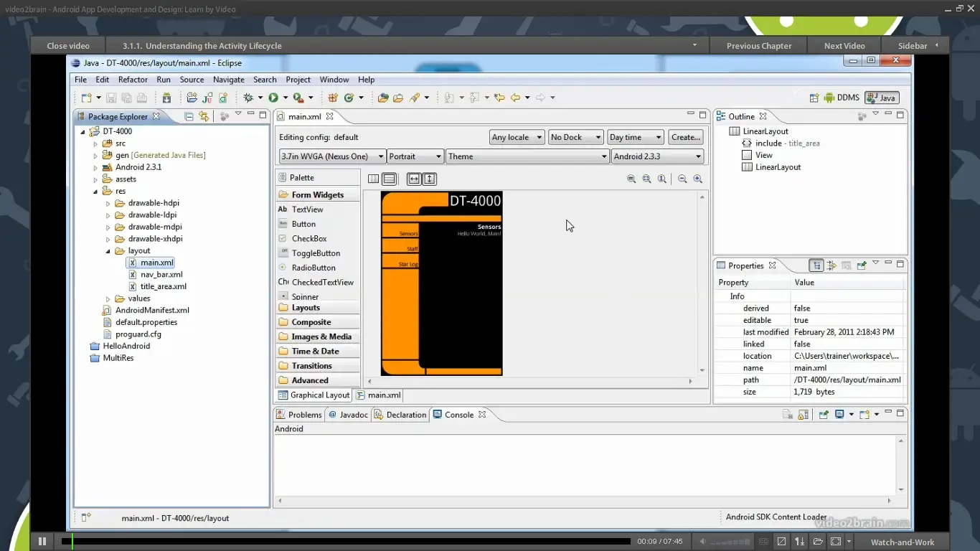Expand the src folder node
The image size is (980, 551).
tap(95, 143)
